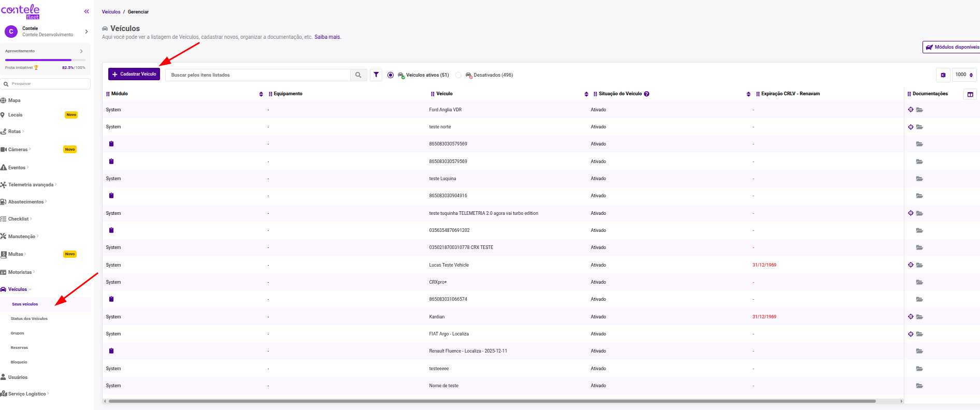Image resolution: width=980 pixels, height=410 pixels.
Task: Open documents folder for 0350218700310778 CRX TESTE
Action: pos(919,247)
